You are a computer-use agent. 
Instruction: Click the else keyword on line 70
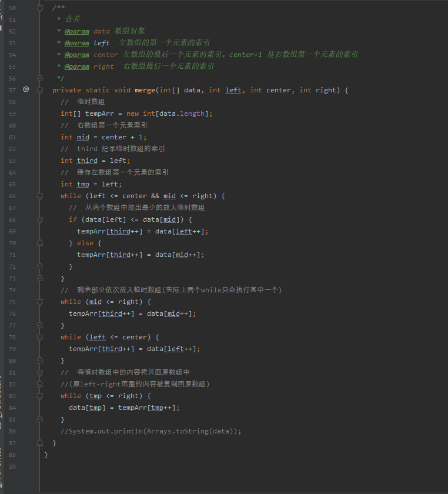pyautogui.click(x=85, y=243)
